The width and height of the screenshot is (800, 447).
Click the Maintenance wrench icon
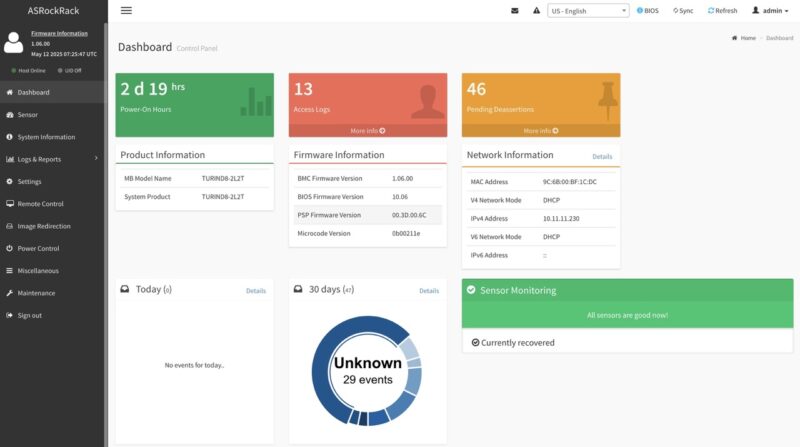(10, 293)
